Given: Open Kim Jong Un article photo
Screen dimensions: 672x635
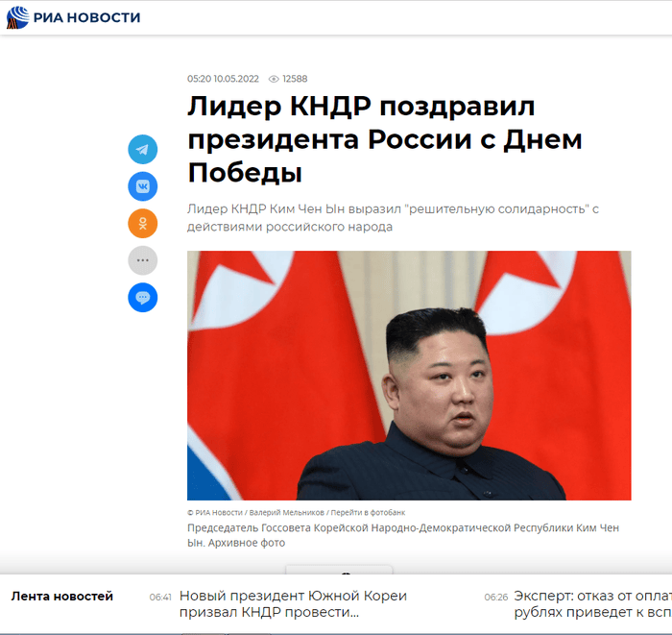Looking at the screenshot, I should 409,376.
